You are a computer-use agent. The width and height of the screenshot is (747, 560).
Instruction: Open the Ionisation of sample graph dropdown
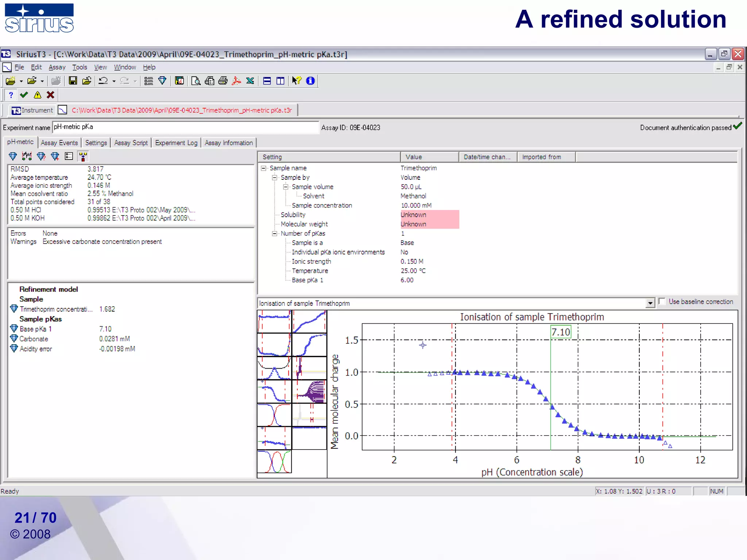(650, 303)
